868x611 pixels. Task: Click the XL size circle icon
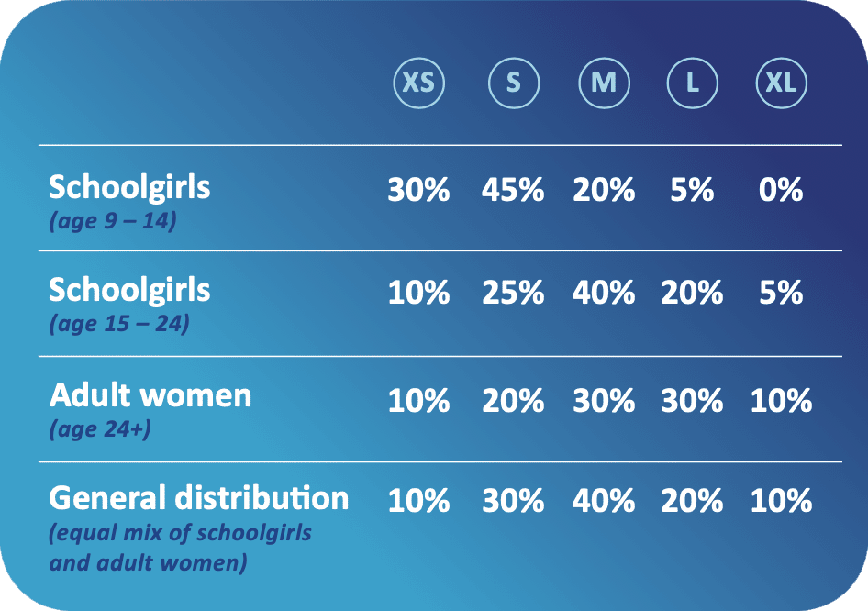781,83
